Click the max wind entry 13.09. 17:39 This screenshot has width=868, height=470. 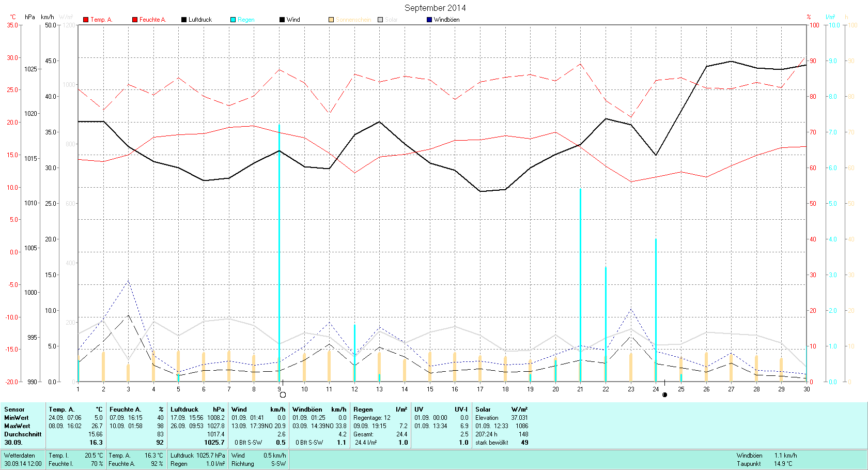248,426
